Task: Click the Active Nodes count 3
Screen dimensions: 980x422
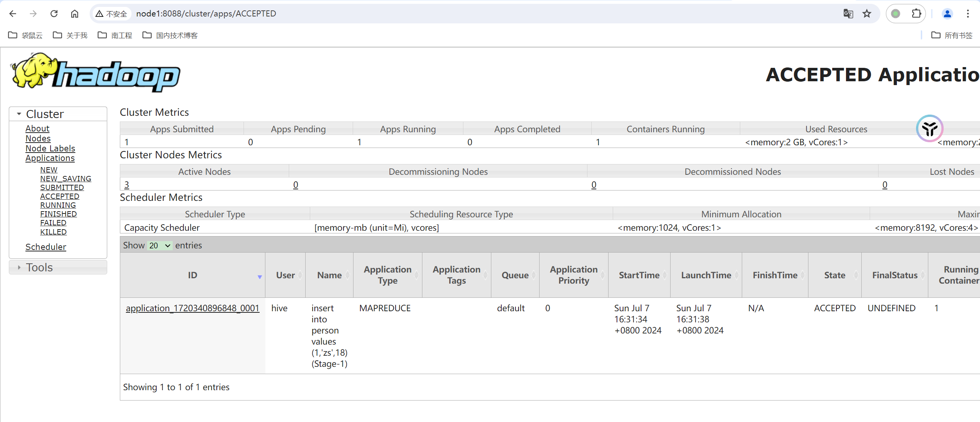Action: (x=127, y=185)
